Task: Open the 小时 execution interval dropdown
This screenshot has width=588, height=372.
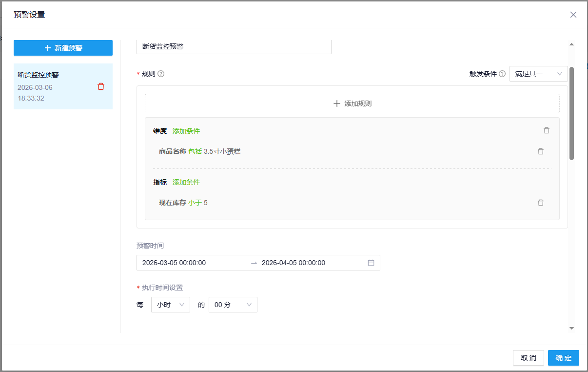Action: tap(170, 304)
